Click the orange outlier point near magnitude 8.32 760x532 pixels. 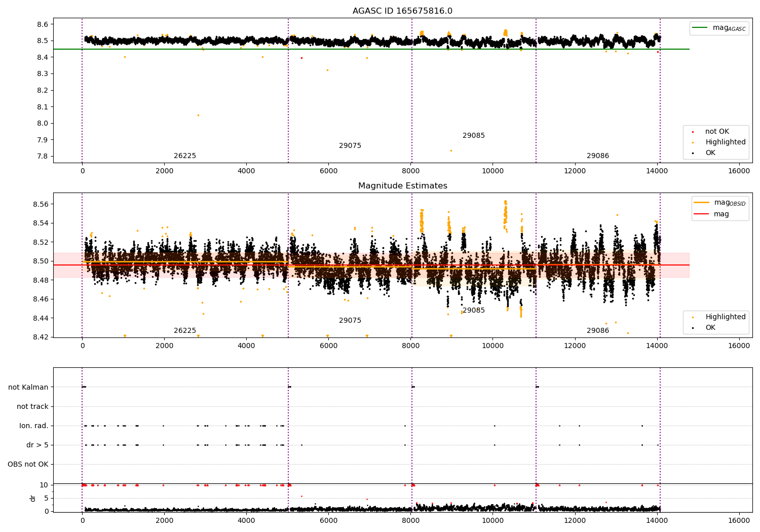(x=327, y=70)
